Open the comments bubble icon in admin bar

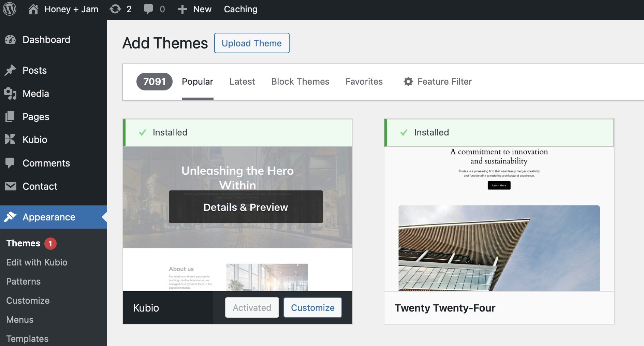click(x=148, y=9)
